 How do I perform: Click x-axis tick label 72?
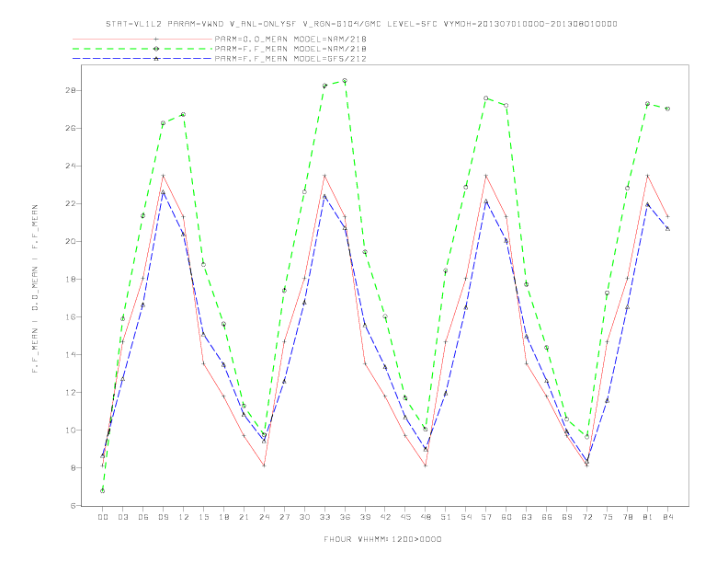[587, 517]
